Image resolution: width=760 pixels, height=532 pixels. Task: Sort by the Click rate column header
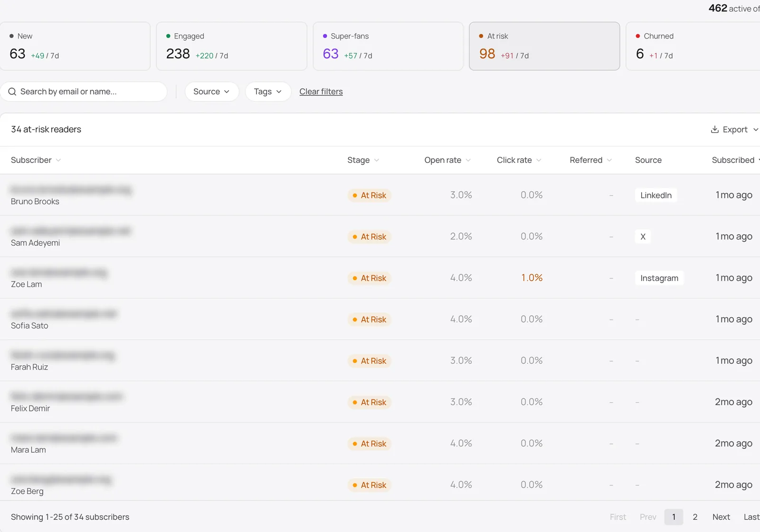519,160
